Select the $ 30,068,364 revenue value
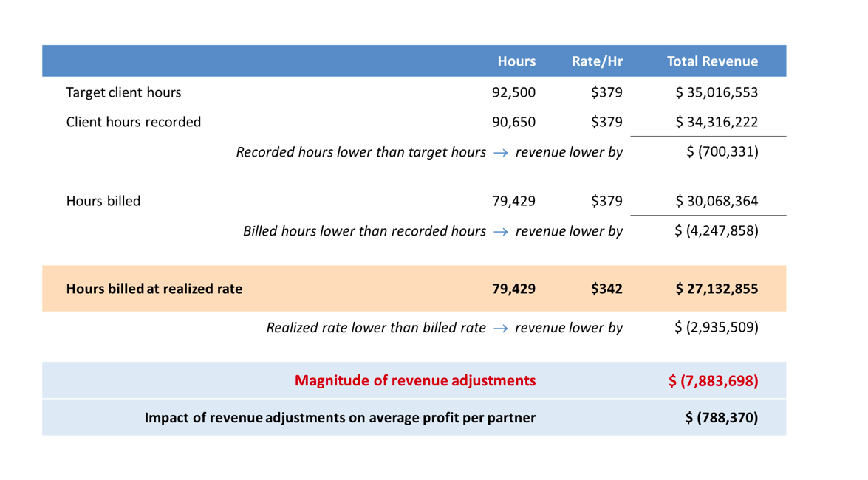868x480 pixels. 717,201
